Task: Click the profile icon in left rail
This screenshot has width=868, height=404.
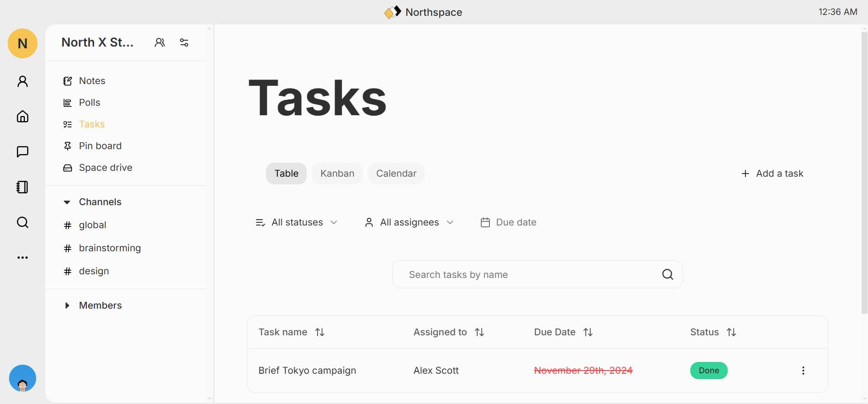Action: (23, 81)
